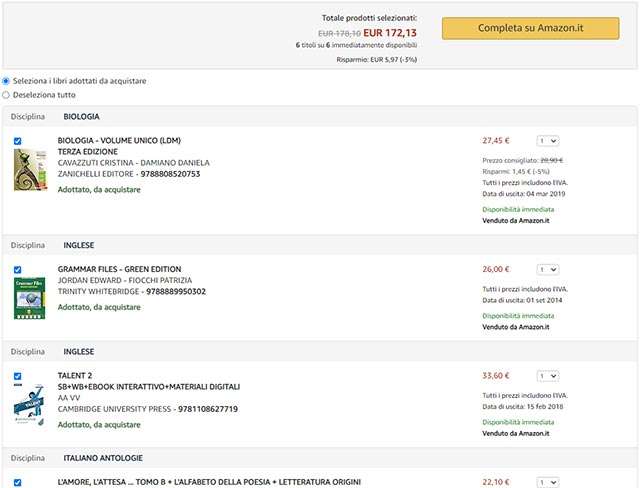Click the Biologia book cover thumbnail
Viewport: 640px width, 488px height.
click(31, 170)
